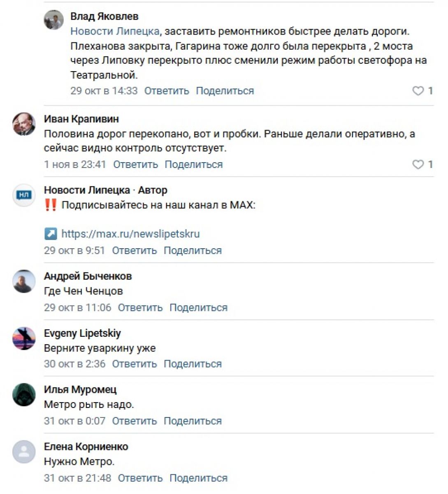Viewport: 448px width, 494px height.
Task: Open Андрей Быченков's avatar
Action: (24, 282)
